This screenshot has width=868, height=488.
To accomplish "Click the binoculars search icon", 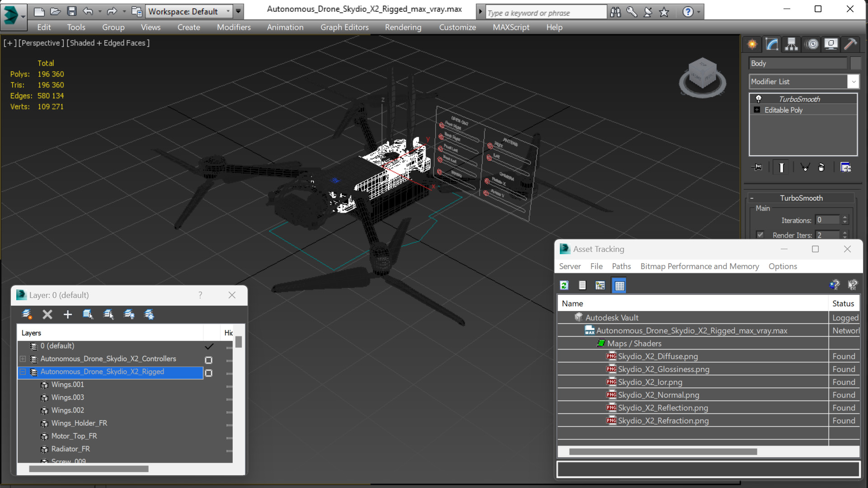I will point(615,12).
